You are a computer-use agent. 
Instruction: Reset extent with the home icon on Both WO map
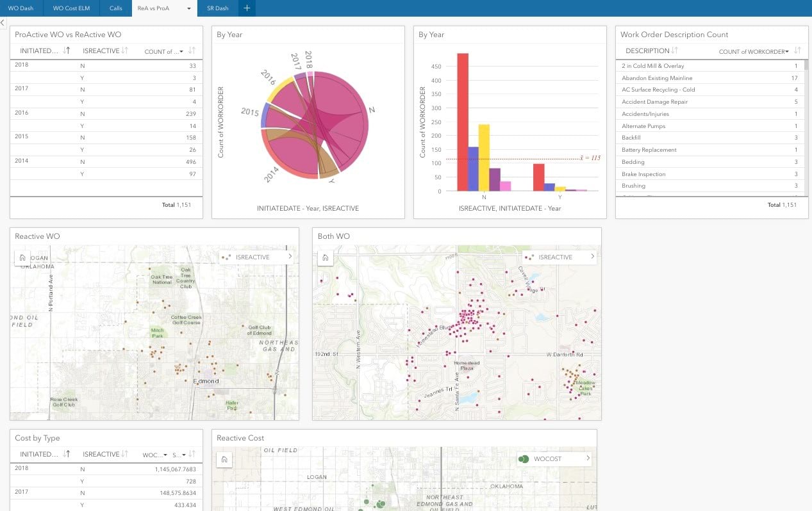(326, 257)
